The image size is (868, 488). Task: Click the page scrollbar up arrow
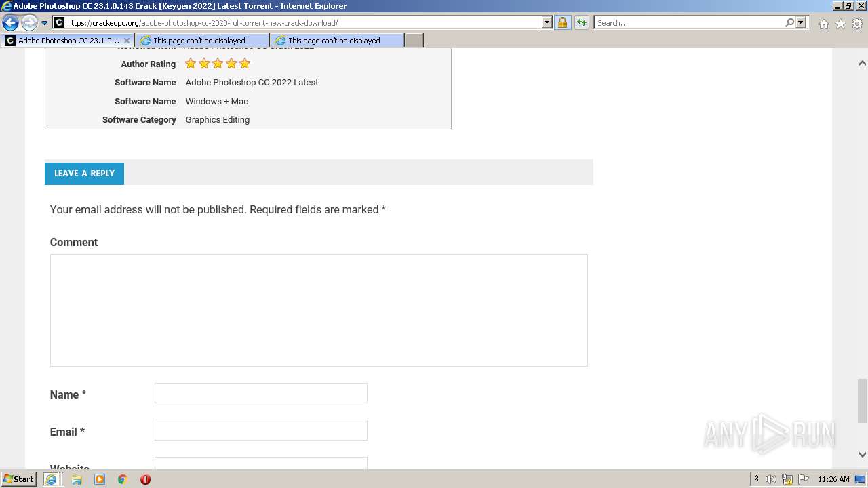[x=862, y=63]
